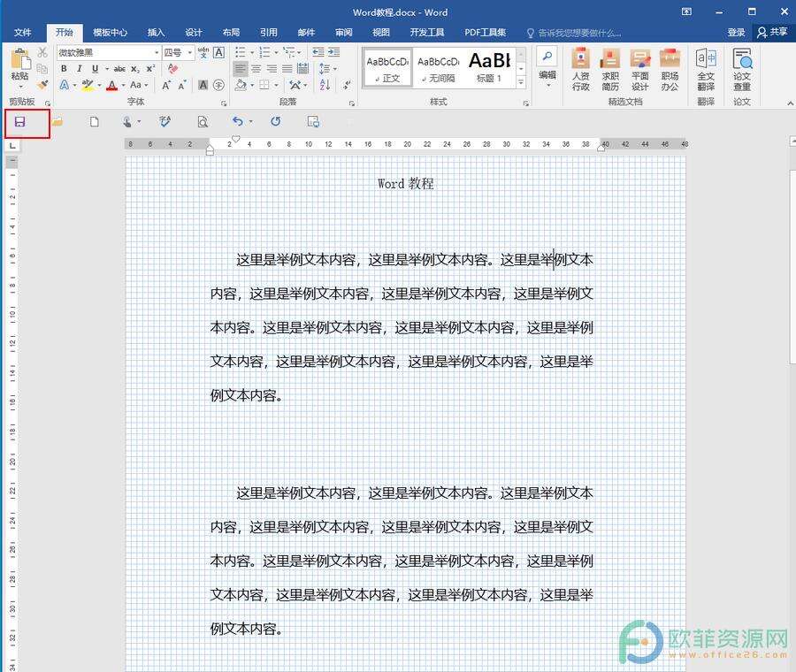Expand the styles gallery with the More arrow
This screenshot has height=672, width=796.
coord(521,81)
